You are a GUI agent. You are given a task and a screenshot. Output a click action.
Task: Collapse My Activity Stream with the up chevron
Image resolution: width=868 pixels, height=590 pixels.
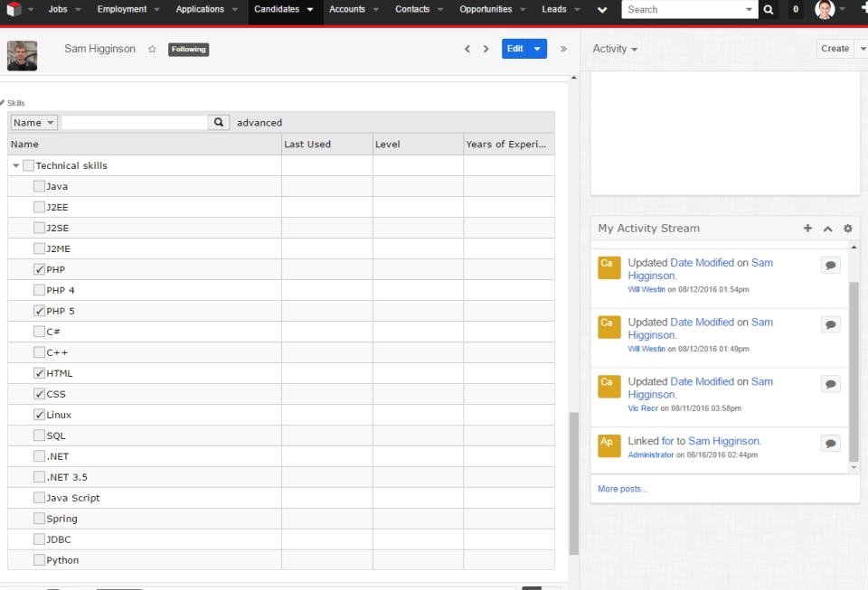(x=827, y=229)
